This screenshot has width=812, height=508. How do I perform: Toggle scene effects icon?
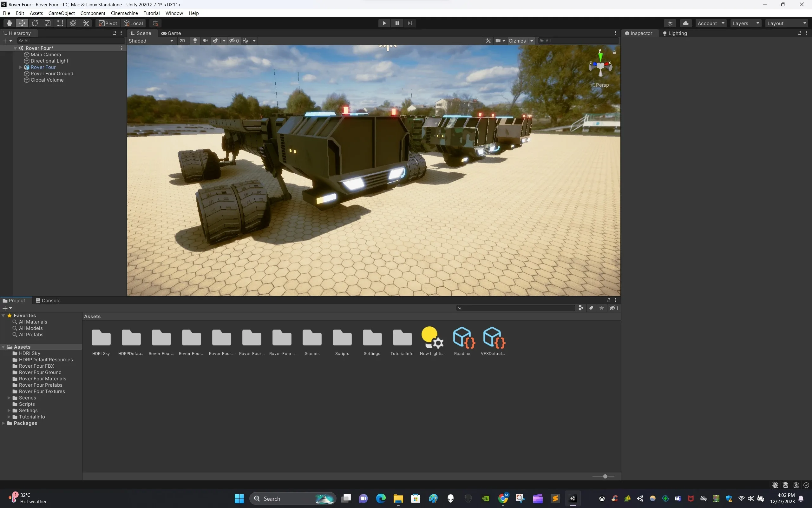pos(215,41)
